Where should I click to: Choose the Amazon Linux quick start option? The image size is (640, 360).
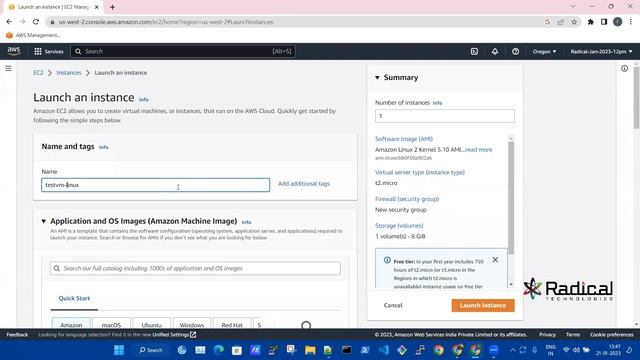tap(71, 324)
